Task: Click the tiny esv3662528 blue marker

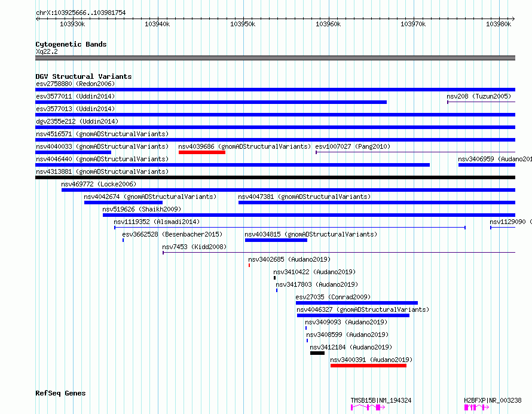Action: [123, 240]
